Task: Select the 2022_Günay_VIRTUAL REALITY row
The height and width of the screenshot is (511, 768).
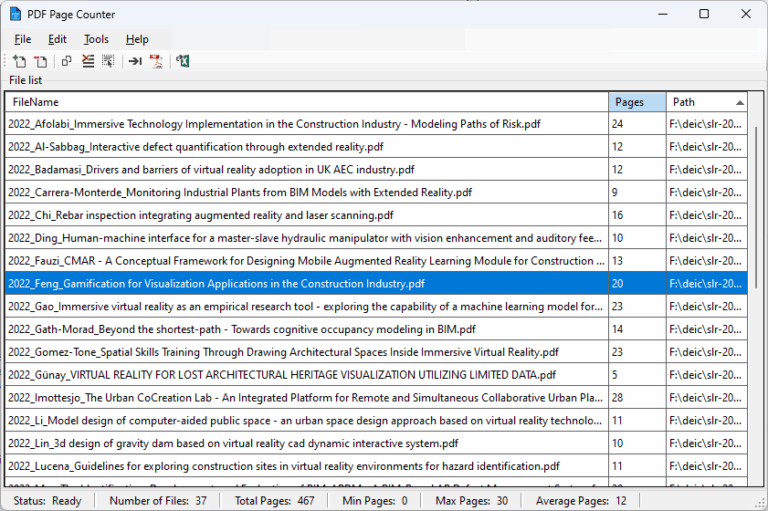Action: tap(376, 375)
